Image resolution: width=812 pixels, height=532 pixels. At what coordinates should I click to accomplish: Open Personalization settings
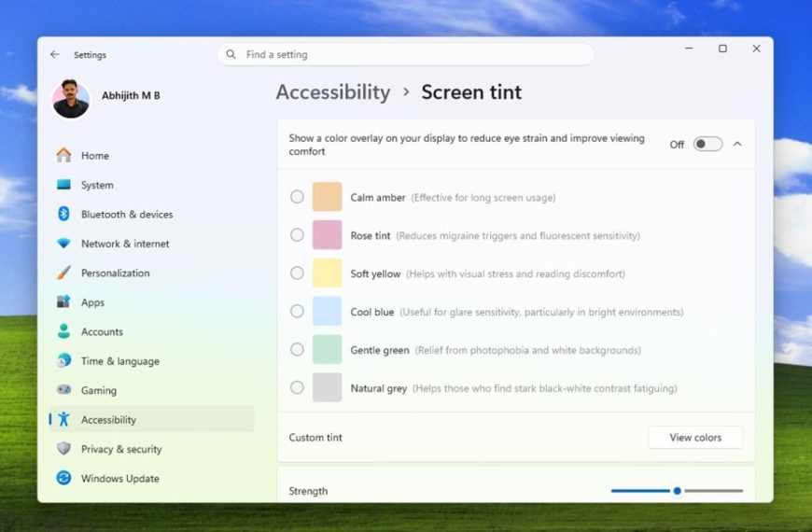151,273
